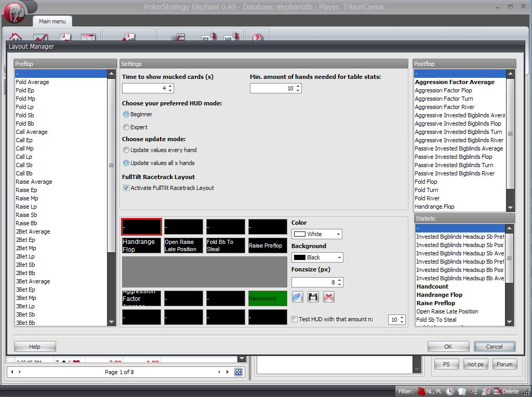The height and width of the screenshot is (397, 532).
Task: Click the Statistic list down arrow
Action: click(509, 322)
